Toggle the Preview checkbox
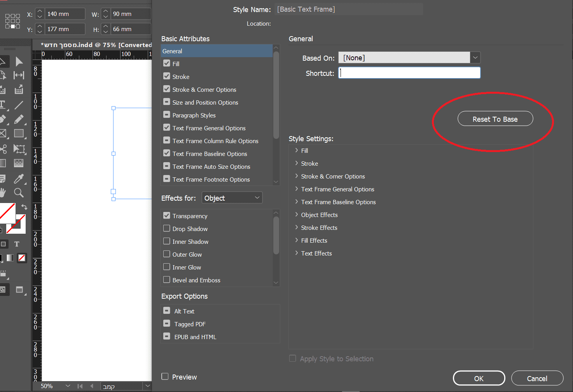573x392 pixels. coord(165,376)
